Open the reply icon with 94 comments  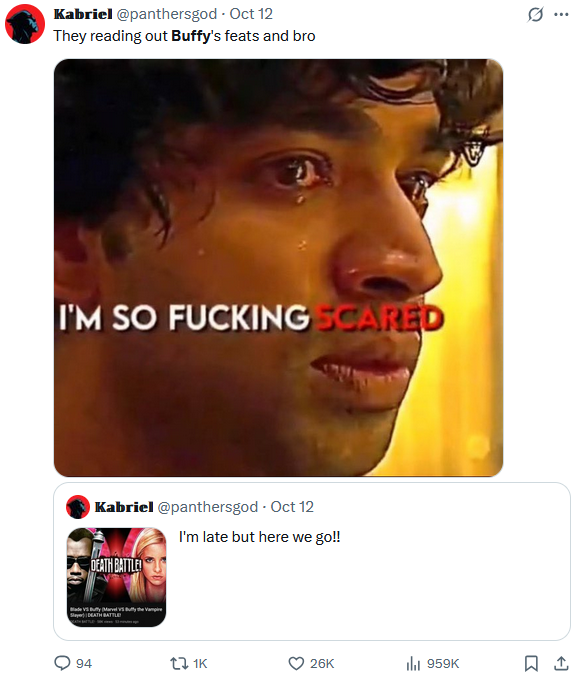click(63, 663)
